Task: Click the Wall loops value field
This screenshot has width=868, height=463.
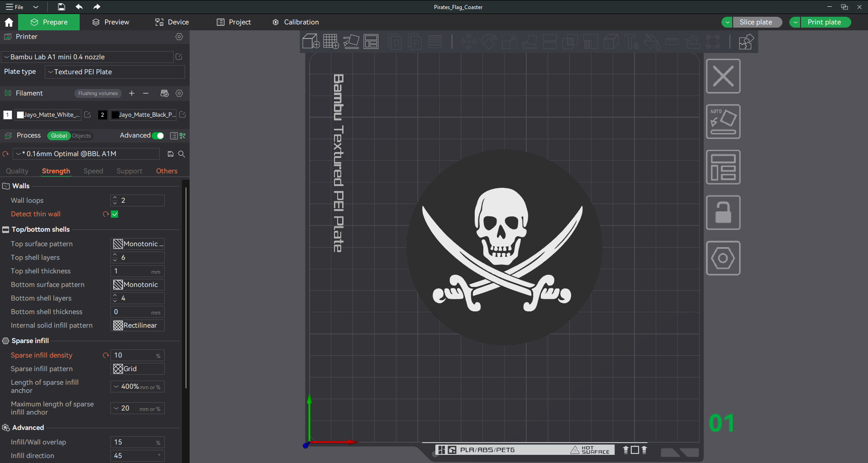Action: tap(138, 200)
